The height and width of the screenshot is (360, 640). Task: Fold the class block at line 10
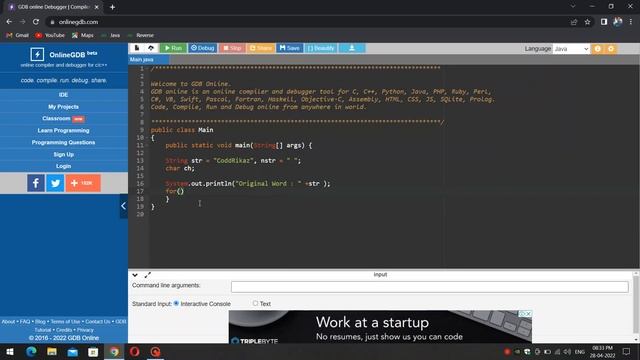point(148,138)
